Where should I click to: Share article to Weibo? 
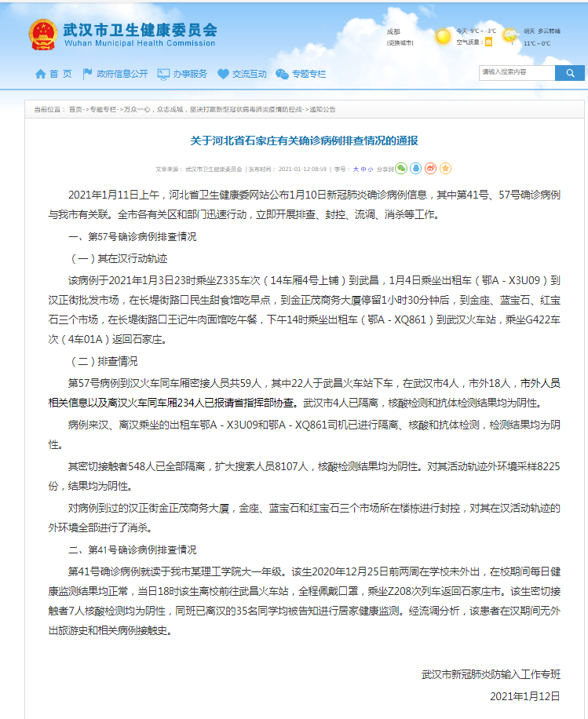coord(431,169)
